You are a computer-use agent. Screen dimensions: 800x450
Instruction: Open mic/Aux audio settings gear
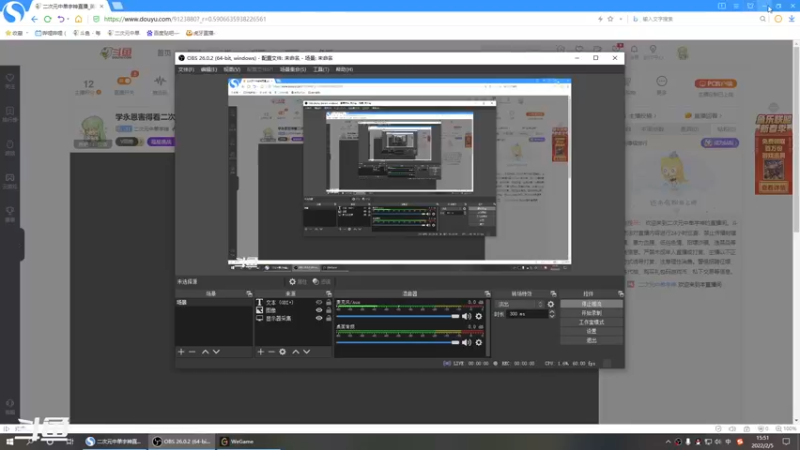(479, 316)
